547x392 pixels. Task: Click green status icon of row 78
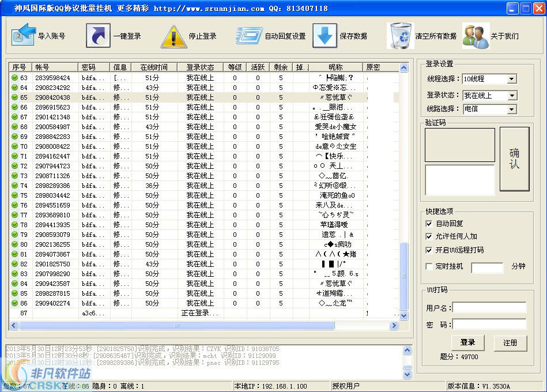(14, 225)
